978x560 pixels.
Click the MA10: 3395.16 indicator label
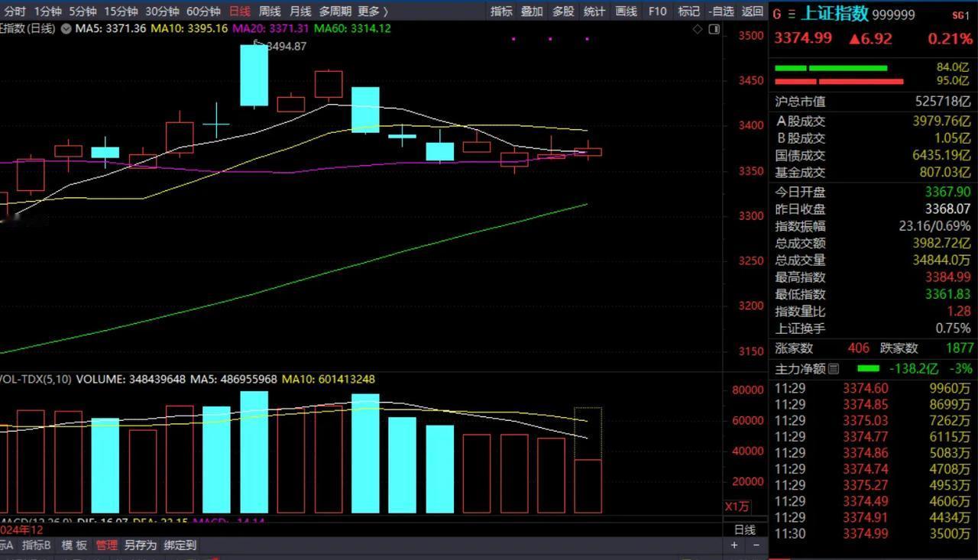[189, 28]
